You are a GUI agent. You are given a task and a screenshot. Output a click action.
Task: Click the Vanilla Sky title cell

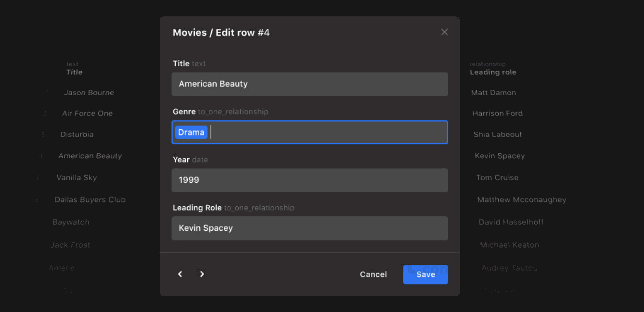(x=77, y=177)
